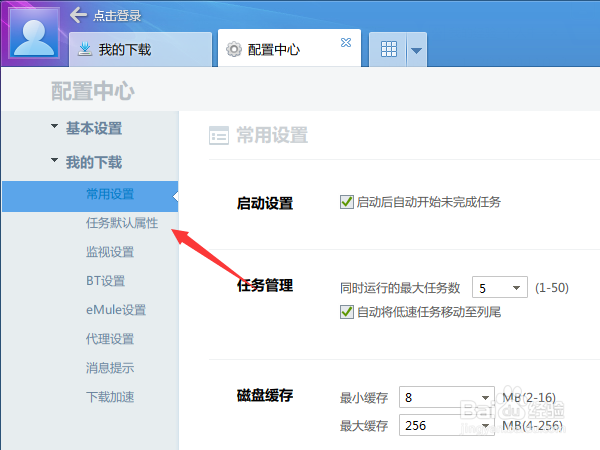600x450 pixels.
Task: Click 我的下载 sidebar heading
Action: tap(94, 162)
